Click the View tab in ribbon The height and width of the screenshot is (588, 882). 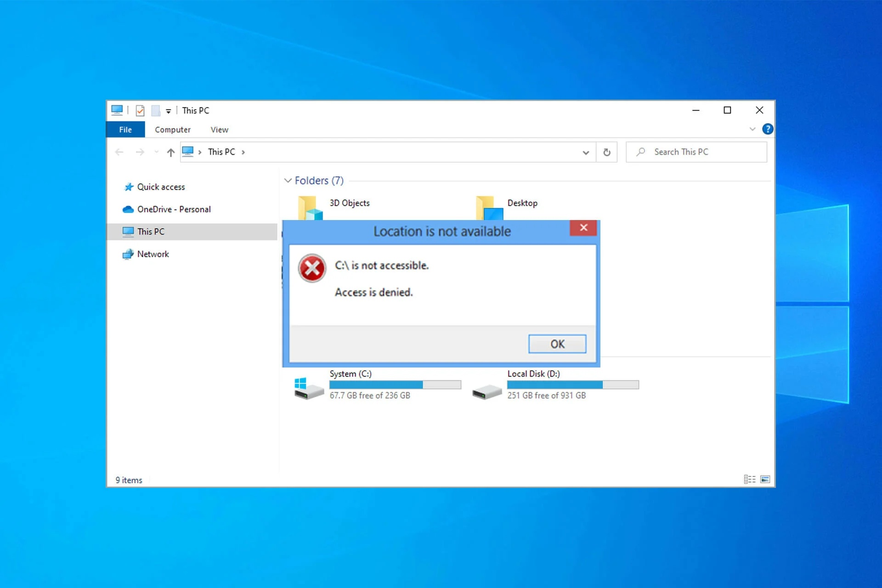(219, 129)
